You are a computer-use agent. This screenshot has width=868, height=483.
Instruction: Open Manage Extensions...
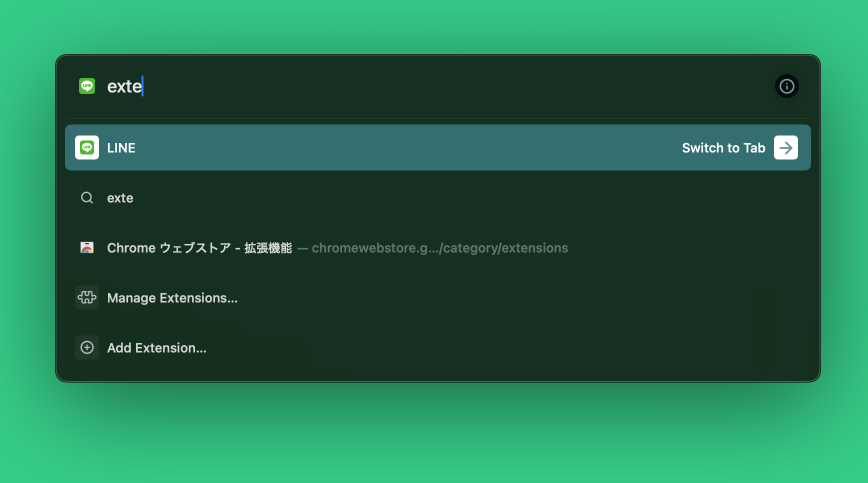coord(437,298)
